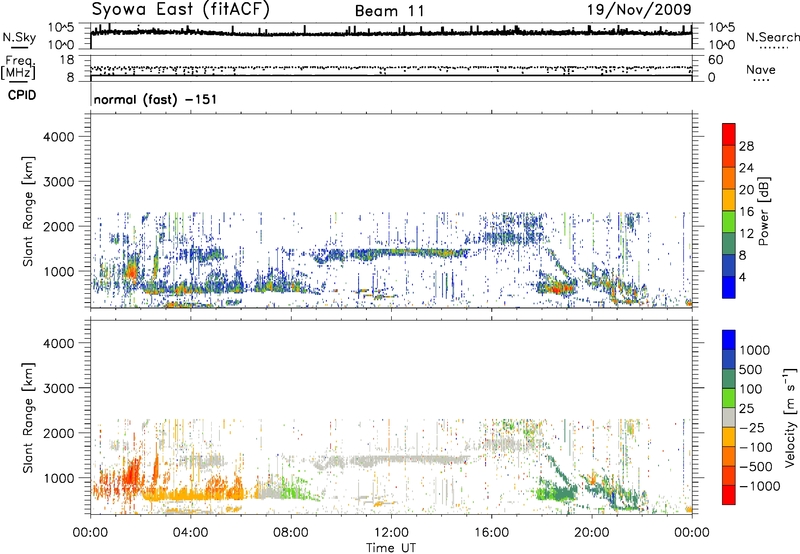Pick the red segment of Power color bar
Screen dimensions: 800x554
729,135
